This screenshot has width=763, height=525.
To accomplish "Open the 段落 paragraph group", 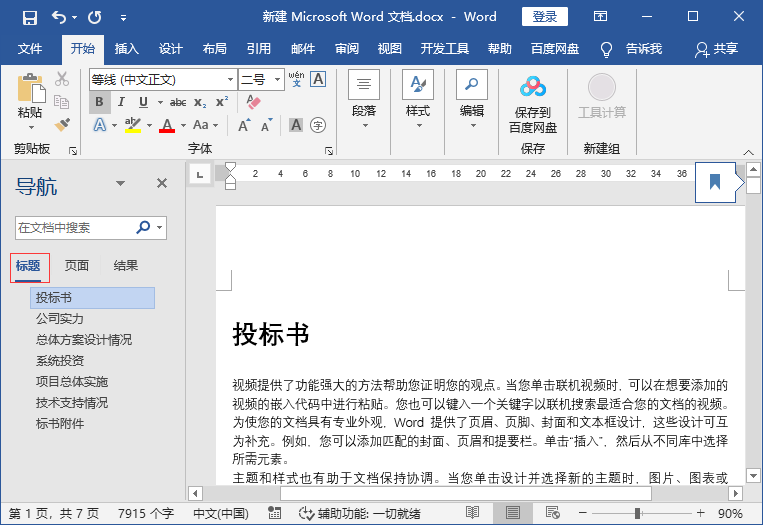I will pos(364,99).
